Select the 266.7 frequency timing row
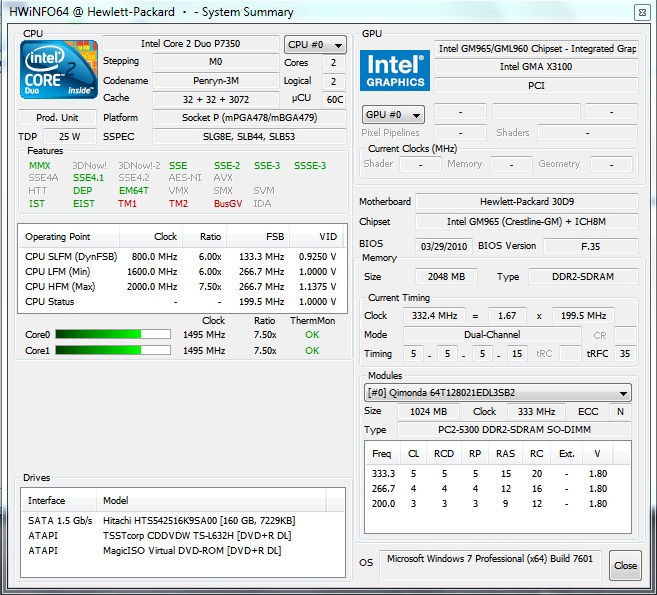657x595 pixels. [497, 489]
